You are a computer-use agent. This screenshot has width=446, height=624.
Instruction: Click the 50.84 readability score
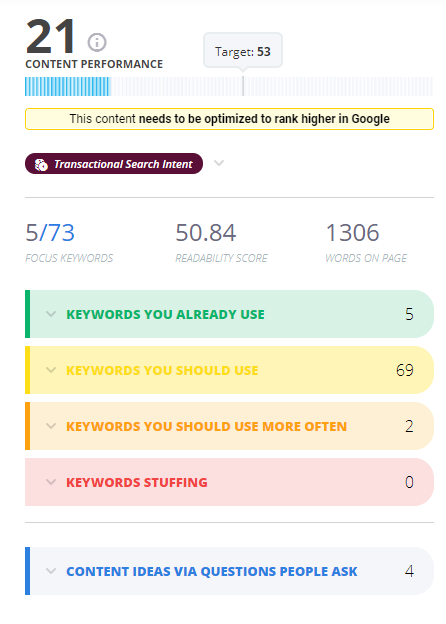pyautogui.click(x=206, y=233)
